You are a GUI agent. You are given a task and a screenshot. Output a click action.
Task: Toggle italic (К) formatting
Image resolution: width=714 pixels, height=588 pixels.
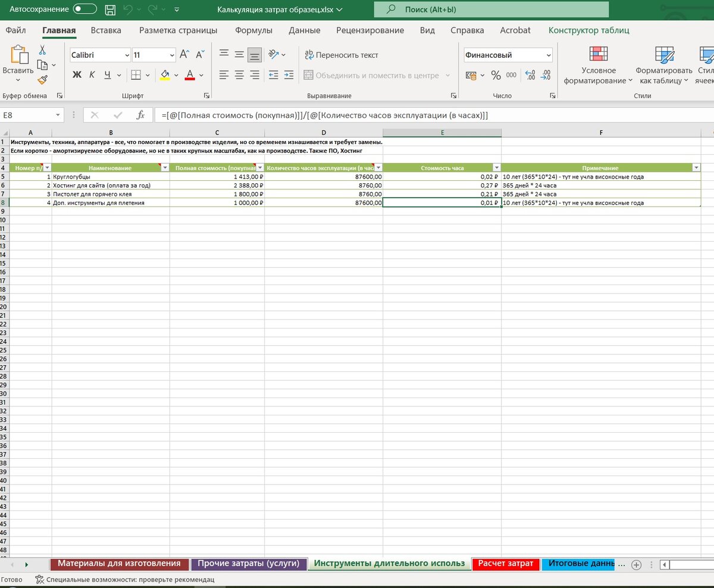tap(92, 75)
